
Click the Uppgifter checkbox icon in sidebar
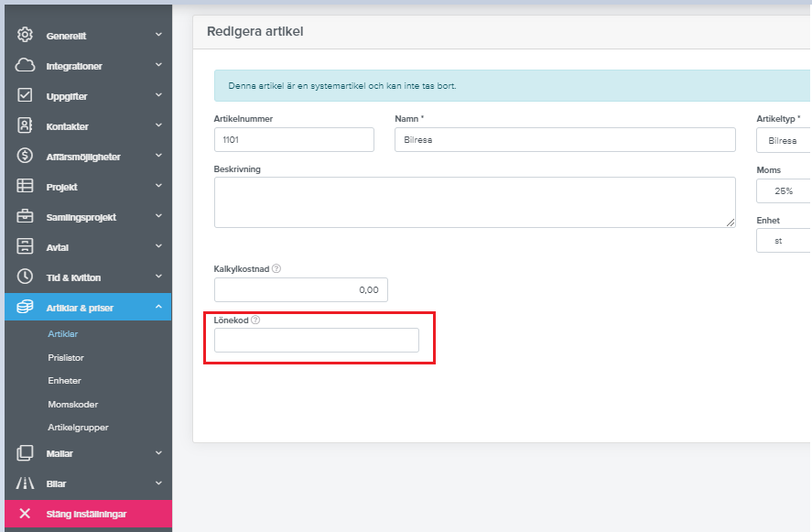[x=26, y=96]
